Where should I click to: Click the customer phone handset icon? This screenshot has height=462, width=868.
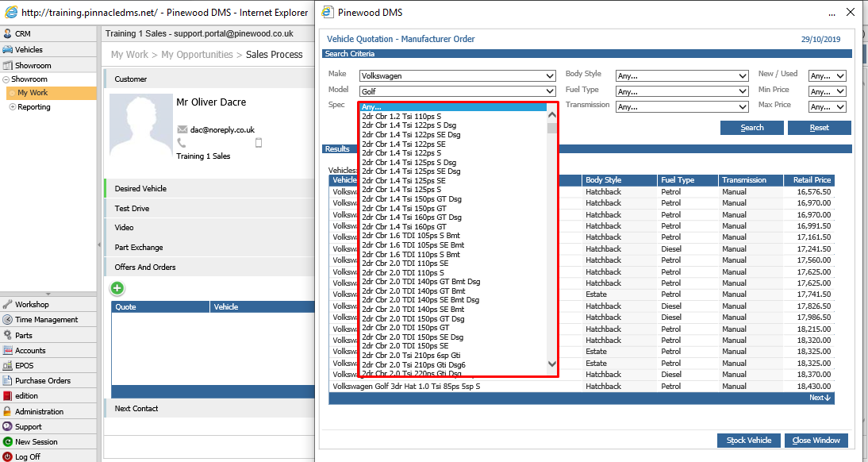tap(182, 143)
